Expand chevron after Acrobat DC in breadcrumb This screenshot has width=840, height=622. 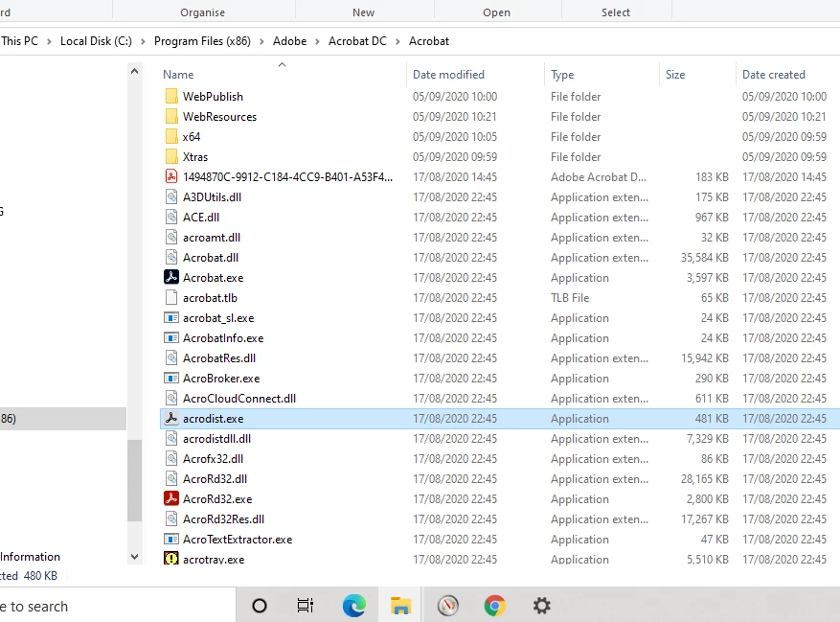397,41
